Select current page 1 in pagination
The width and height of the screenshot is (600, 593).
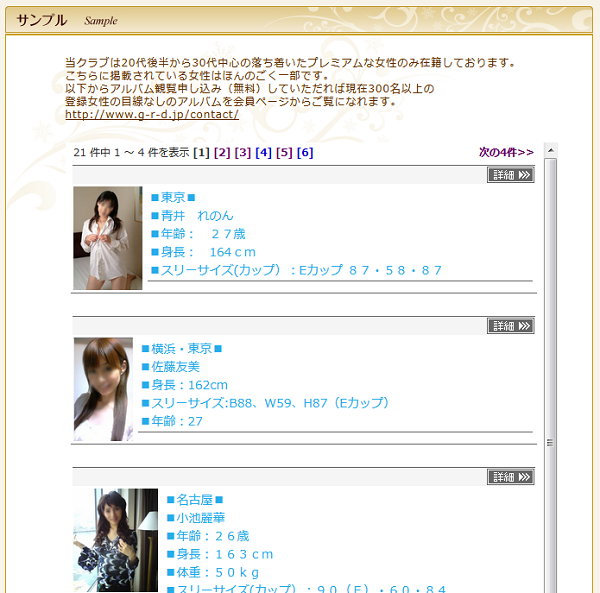(x=201, y=153)
